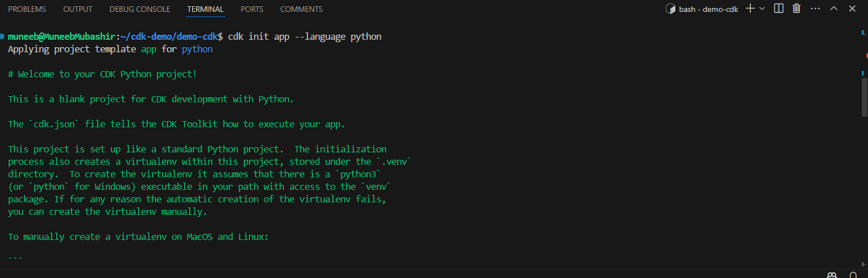Open the launch profile dropdown chevron
The height and width of the screenshot is (278, 868).
pyautogui.click(x=762, y=9)
